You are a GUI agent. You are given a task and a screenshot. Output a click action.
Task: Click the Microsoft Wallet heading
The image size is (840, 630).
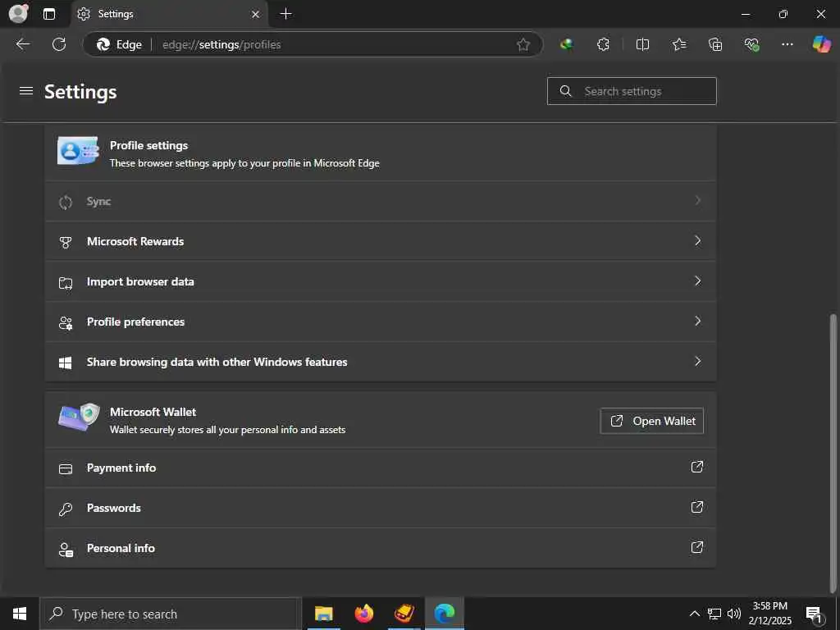(153, 412)
